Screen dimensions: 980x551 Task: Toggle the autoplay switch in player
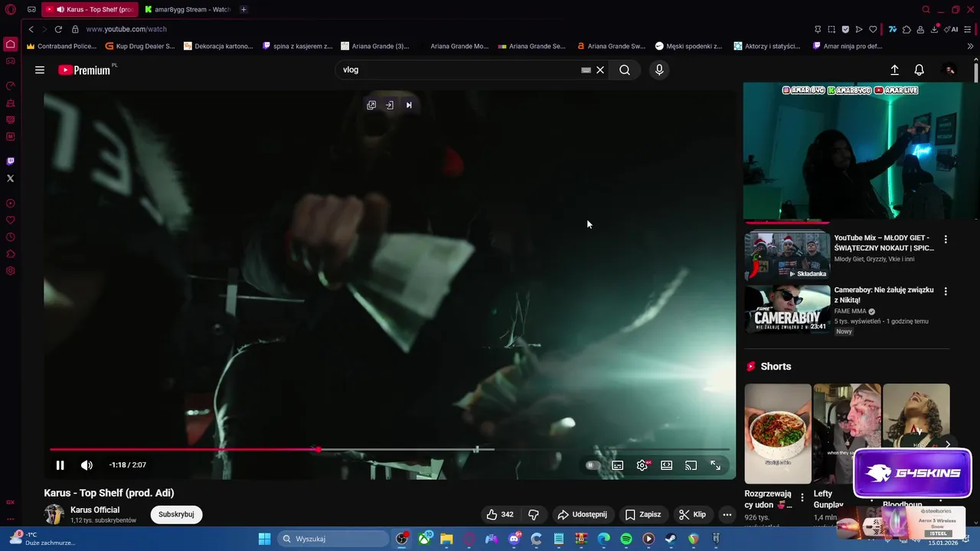tap(592, 465)
